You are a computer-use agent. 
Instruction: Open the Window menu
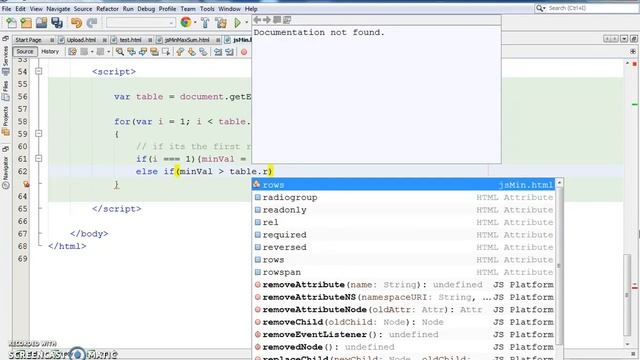tap(229, 9)
